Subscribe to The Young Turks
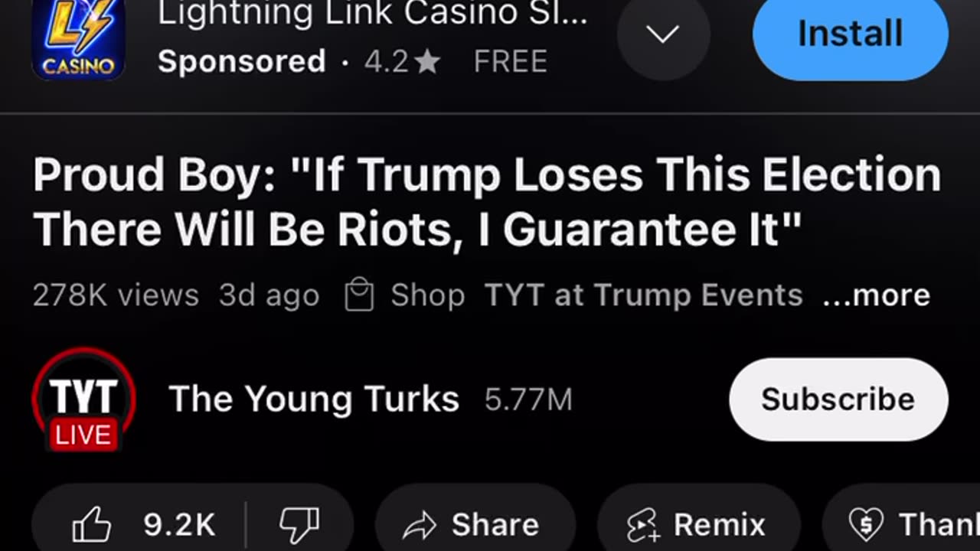Image resolution: width=980 pixels, height=551 pixels. click(838, 399)
